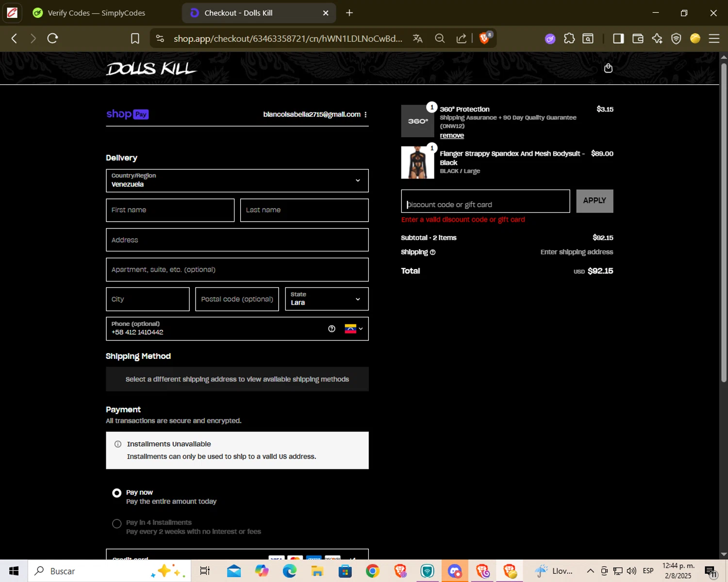This screenshot has width=728, height=582.
Task: Open Brave Wallet icon
Action: click(x=638, y=38)
